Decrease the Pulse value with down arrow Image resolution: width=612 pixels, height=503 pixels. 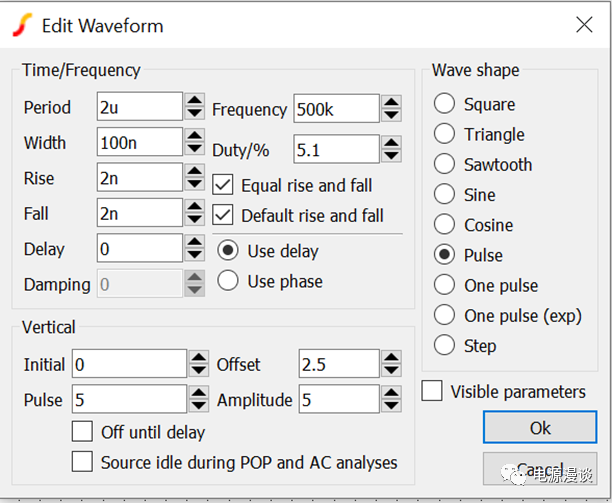click(x=197, y=407)
